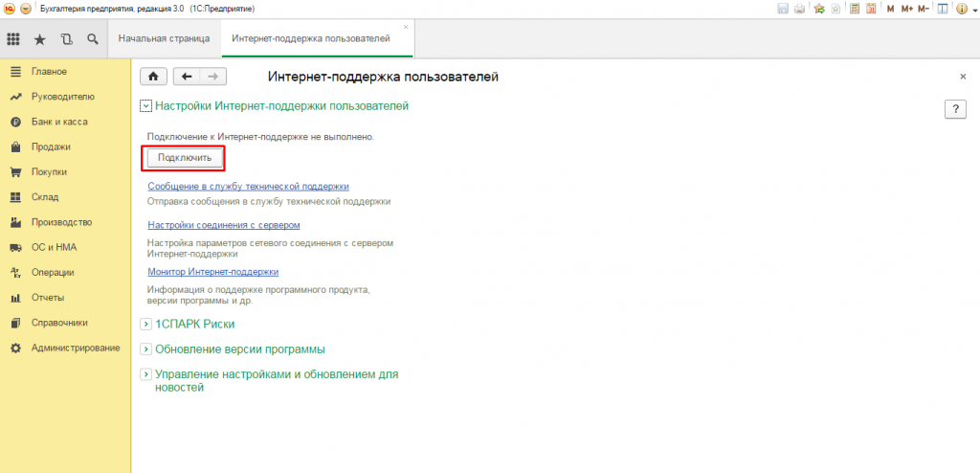Expand the 1СПАРК Риски group

[145, 324]
